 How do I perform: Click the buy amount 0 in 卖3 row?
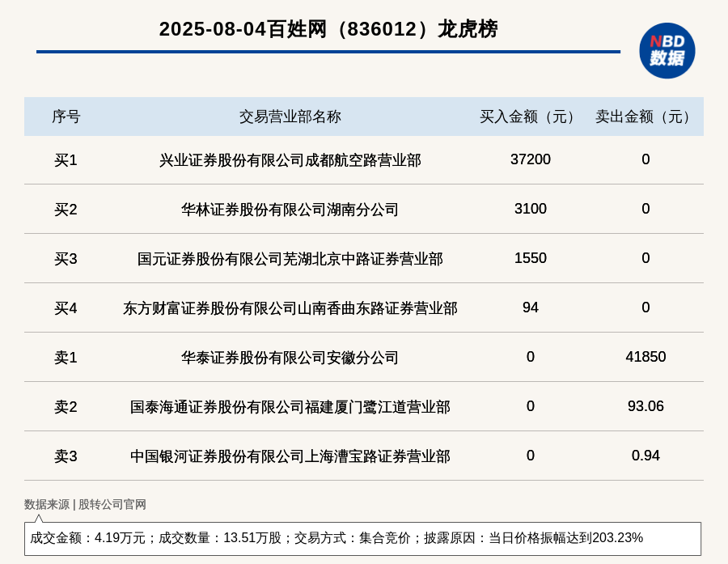click(530, 455)
